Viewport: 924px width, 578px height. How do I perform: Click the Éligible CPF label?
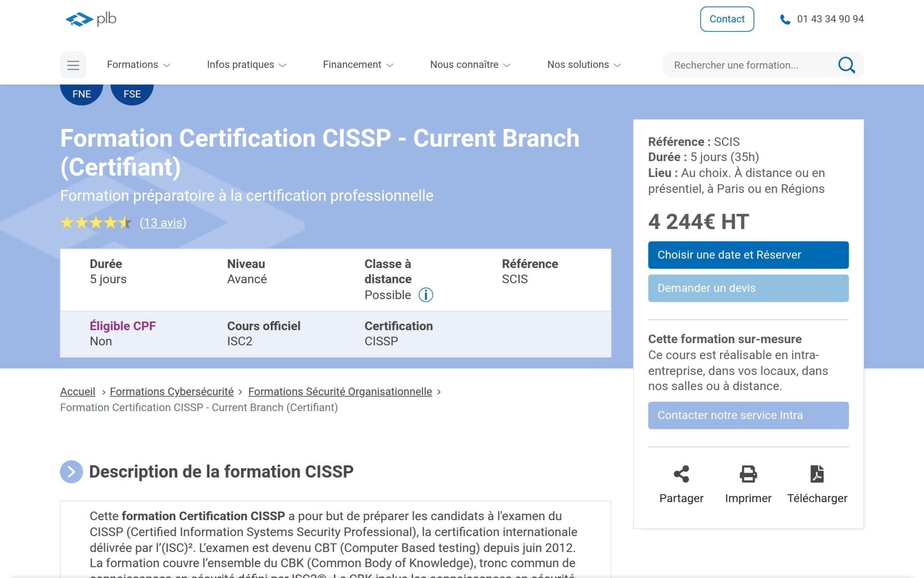click(x=123, y=326)
